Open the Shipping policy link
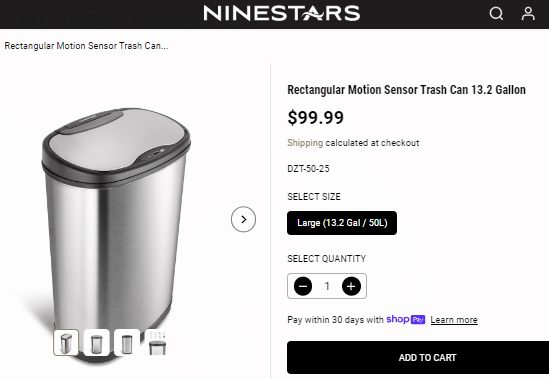The width and height of the screenshot is (549, 379). pos(305,143)
